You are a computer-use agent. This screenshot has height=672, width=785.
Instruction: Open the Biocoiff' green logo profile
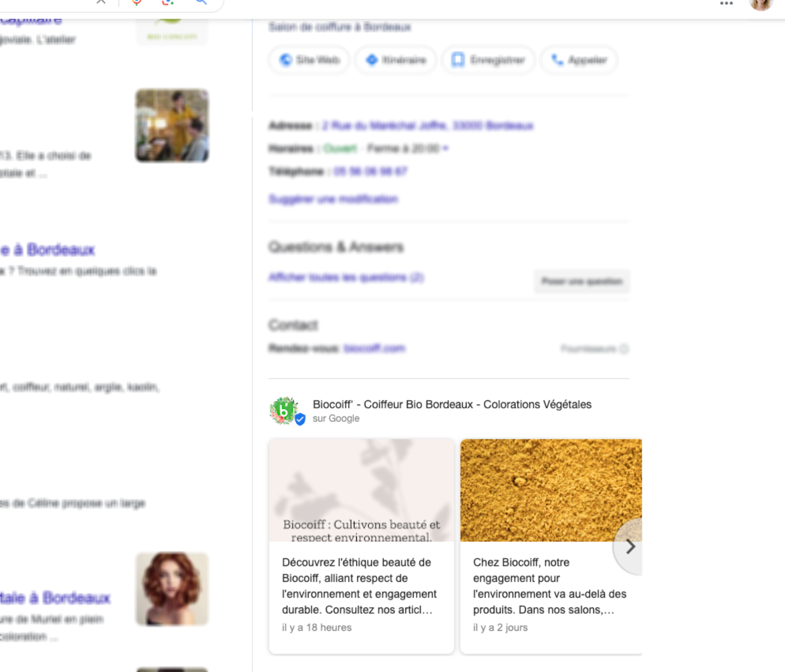tap(285, 411)
